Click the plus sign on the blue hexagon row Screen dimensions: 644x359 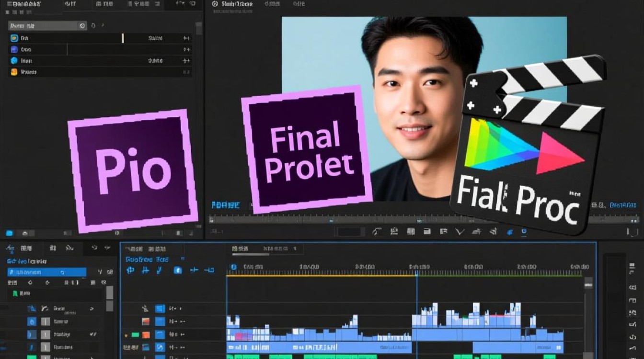186,61
